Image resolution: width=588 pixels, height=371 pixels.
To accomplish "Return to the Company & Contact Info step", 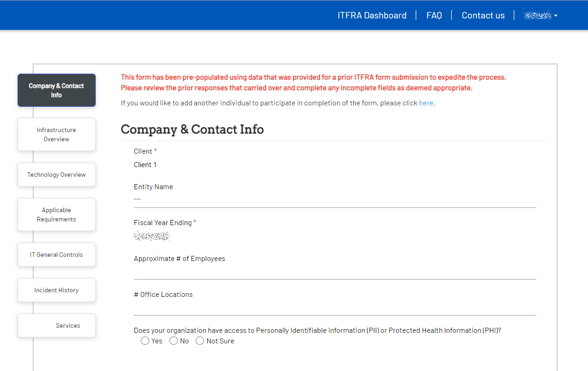I will tap(56, 90).
